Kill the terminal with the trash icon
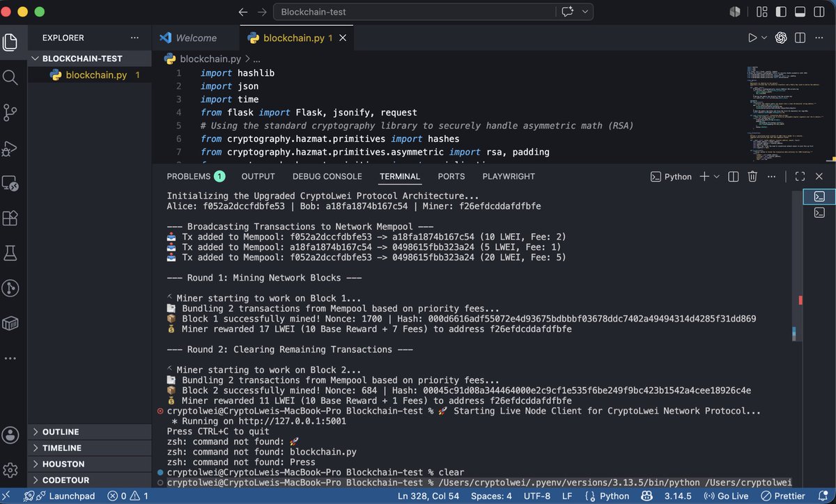Viewport: 836px width, 504px height. [752, 177]
